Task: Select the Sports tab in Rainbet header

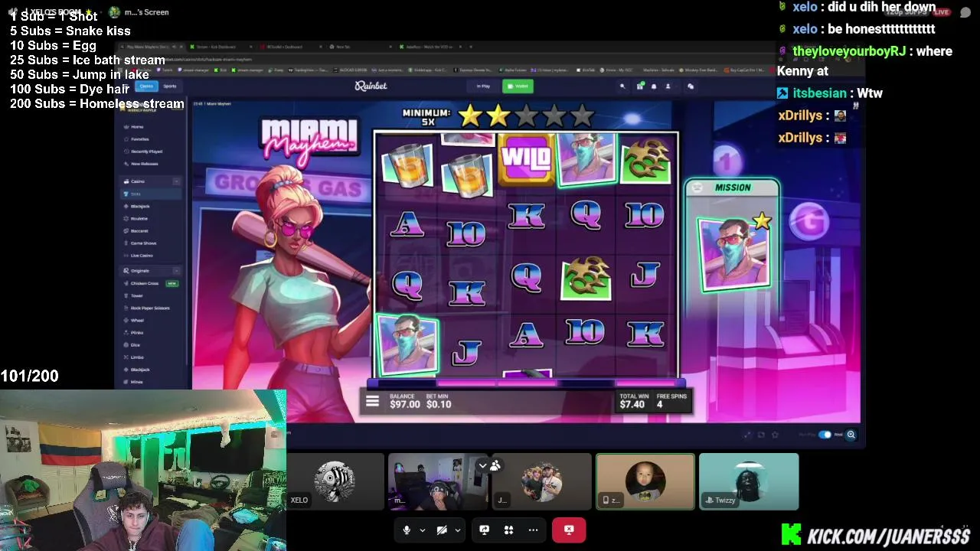Action: click(x=170, y=86)
